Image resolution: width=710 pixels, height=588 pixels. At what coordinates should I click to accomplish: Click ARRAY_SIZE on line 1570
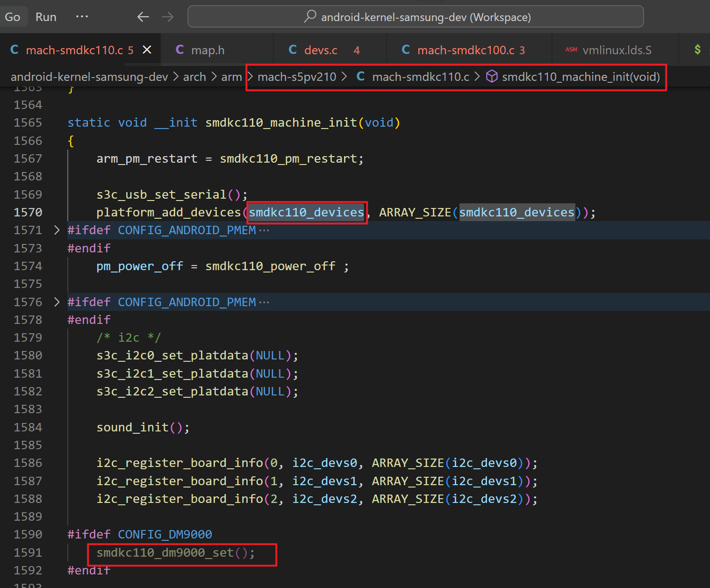click(415, 212)
